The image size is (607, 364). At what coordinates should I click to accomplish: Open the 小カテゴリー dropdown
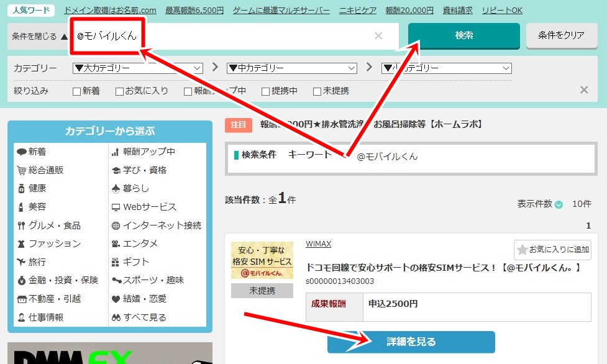coord(446,68)
